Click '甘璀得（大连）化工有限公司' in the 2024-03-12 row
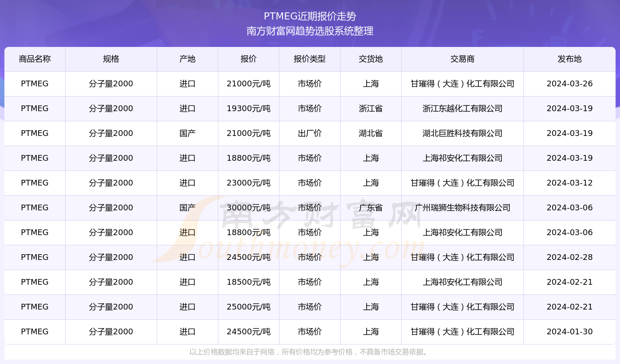 pos(462,183)
